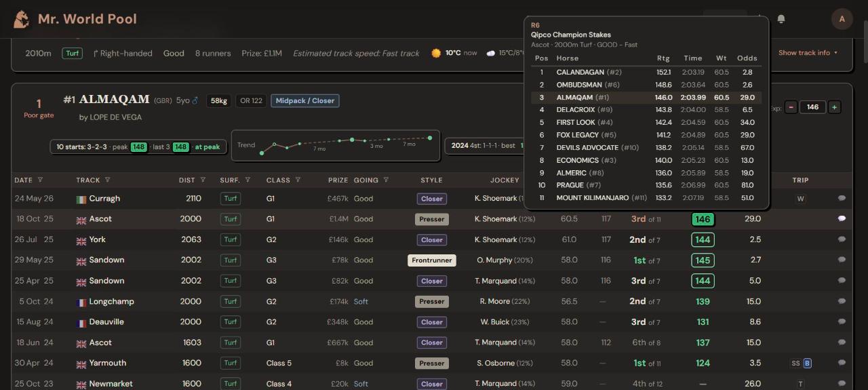This screenshot has width=868, height=390.
Task: Open comment bubble for Newmarket row
Action: (x=842, y=384)
